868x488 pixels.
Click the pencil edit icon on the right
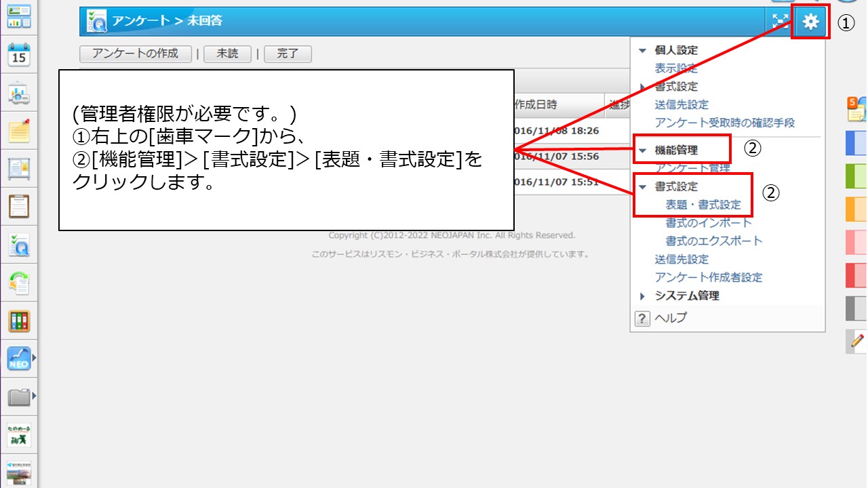856,341
